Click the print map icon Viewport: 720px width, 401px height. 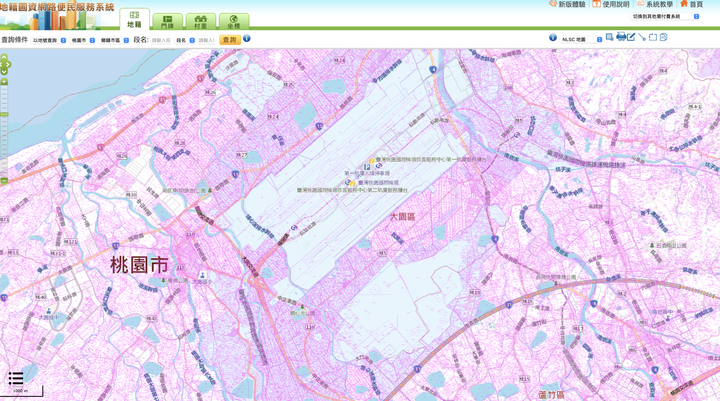pyautogui.click(x=621, y=37)
